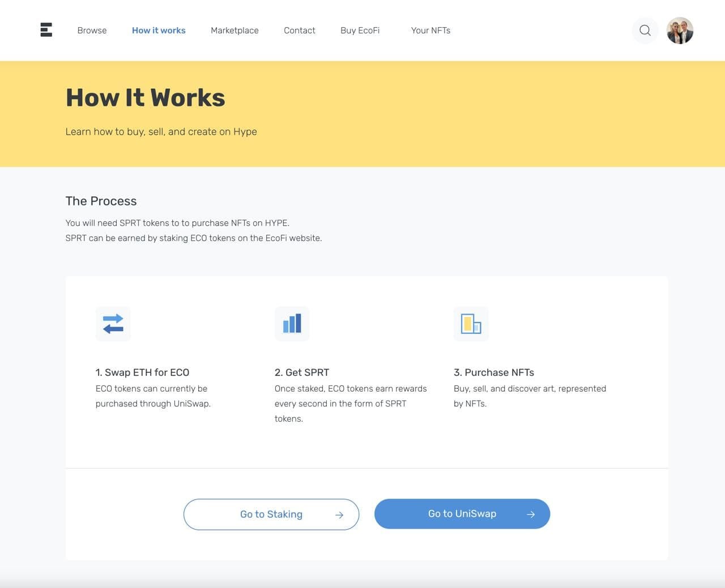Open the Marketplace nav link
The height and width of the screenshot is (588, 725).
pos(234,31)
